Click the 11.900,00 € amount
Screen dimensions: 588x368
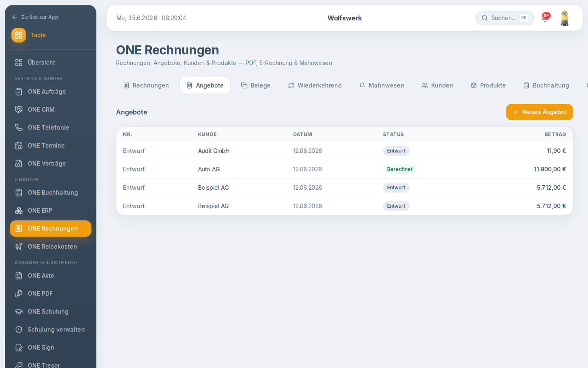(550, 169)
